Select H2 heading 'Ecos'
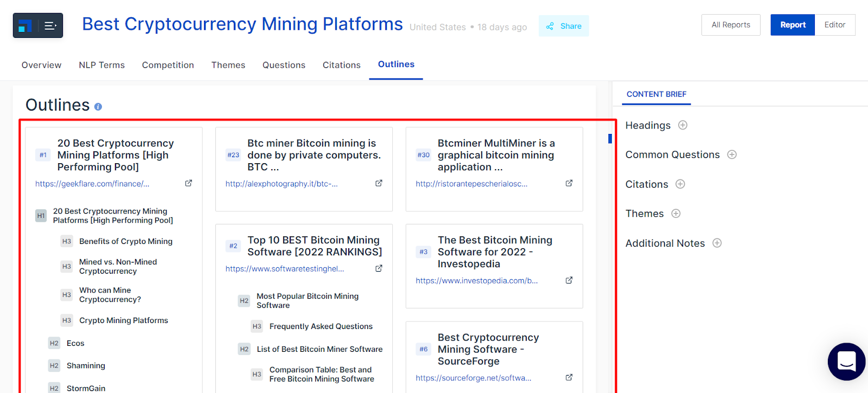The width and height of the screenshot is (868, 393). [75, 343]
